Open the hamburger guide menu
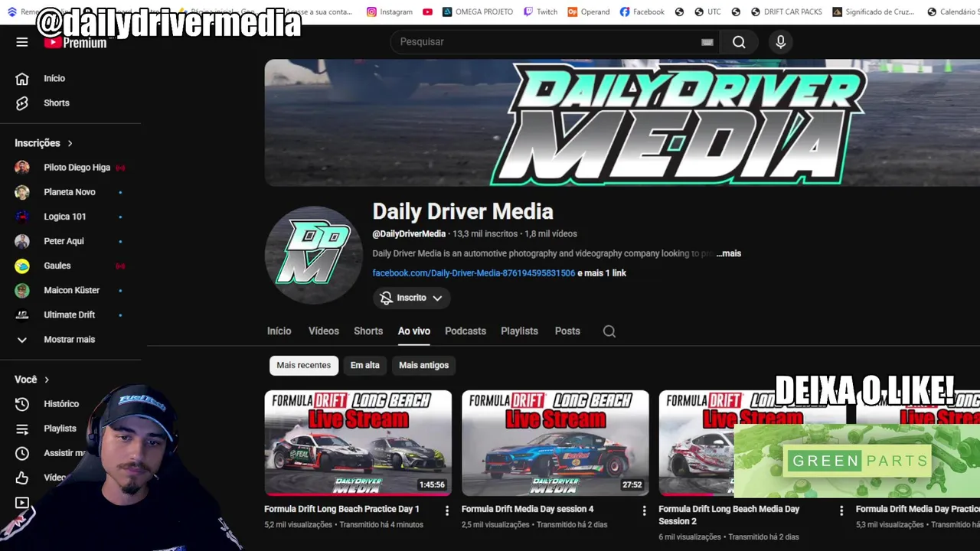 pos(22,42)
